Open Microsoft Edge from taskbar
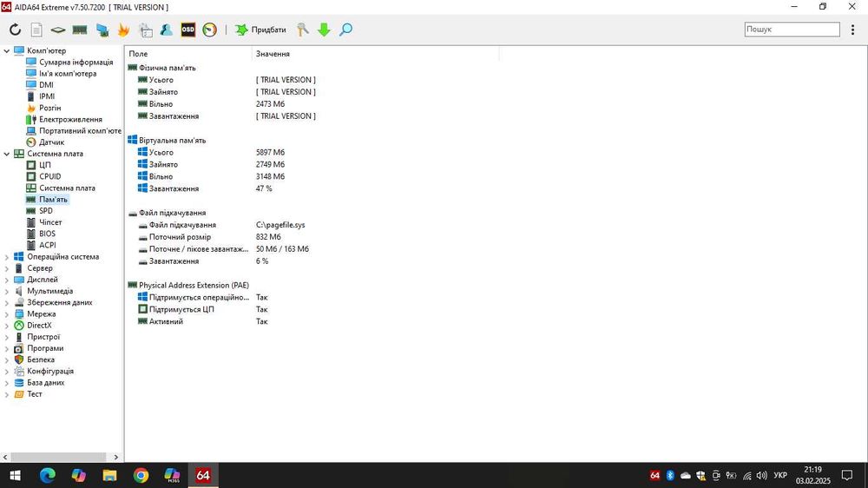Image resolution: width=868 pixels, height=488 pixels. 48,475
